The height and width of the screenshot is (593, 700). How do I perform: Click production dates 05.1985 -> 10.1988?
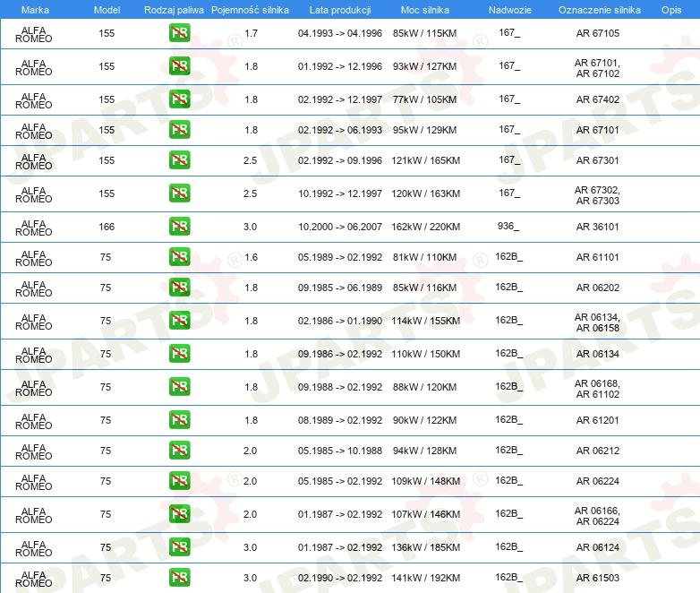(340, 451)
